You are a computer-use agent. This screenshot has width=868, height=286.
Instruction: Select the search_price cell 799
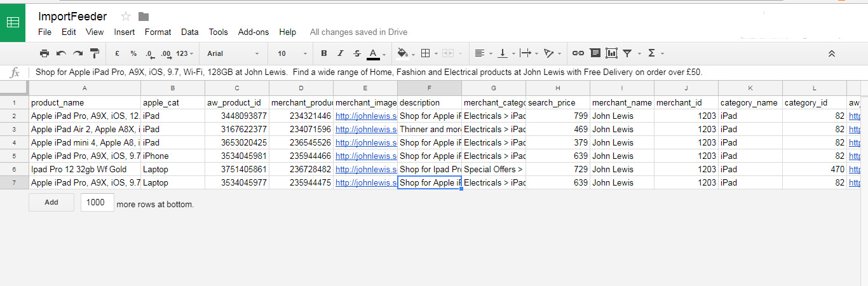(x=557, y=116)
